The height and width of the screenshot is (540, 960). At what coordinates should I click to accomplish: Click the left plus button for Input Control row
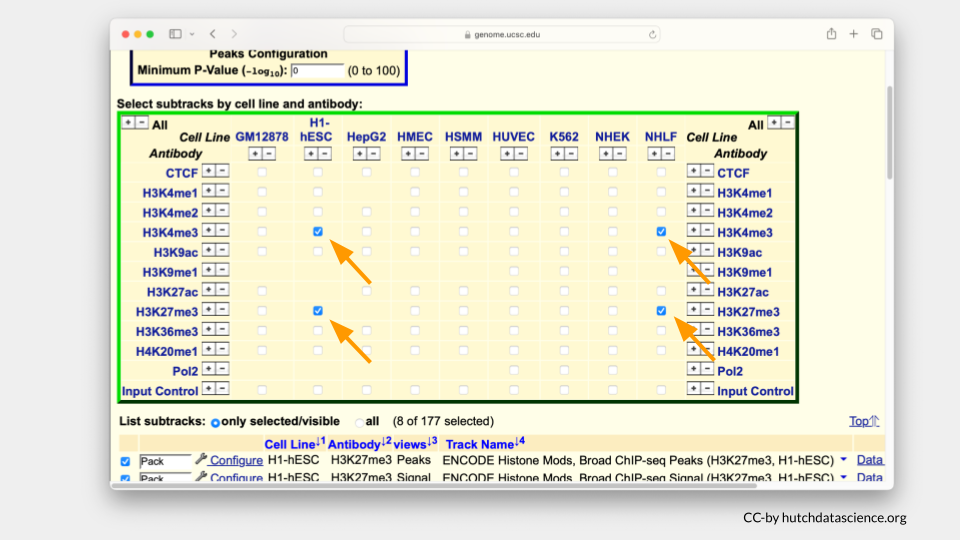[x=209, y=388]
